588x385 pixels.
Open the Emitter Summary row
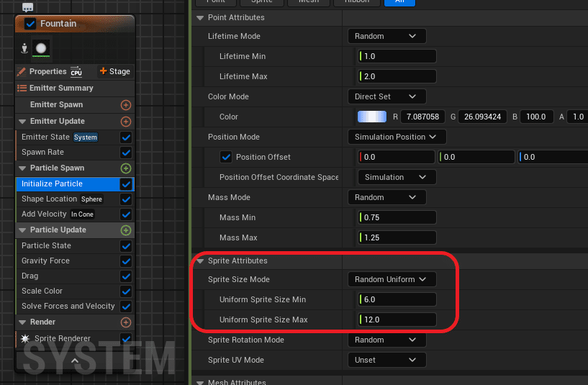75,88
